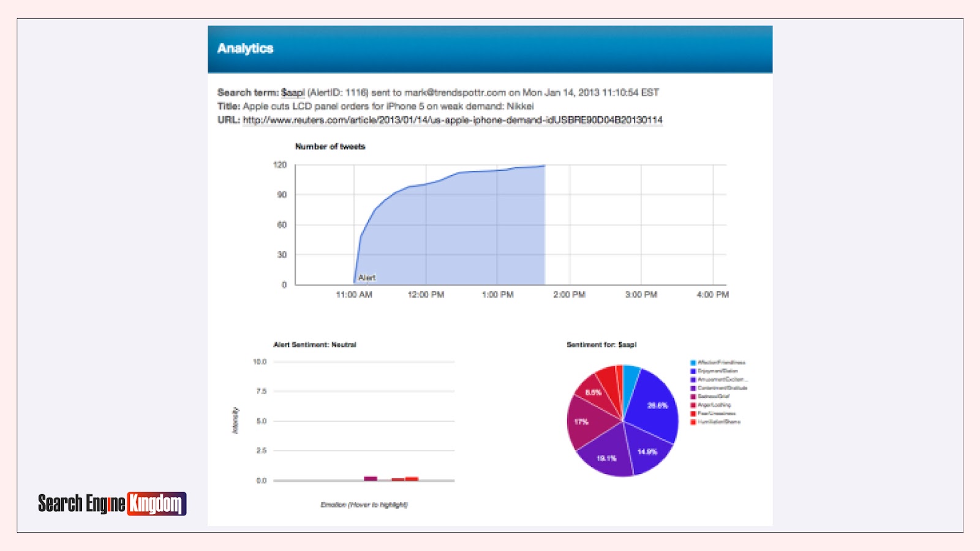Viewport: 980px width, 551px height.
Task: Select the Humiliation/Shame legend entry
Action: pos(715,422)
